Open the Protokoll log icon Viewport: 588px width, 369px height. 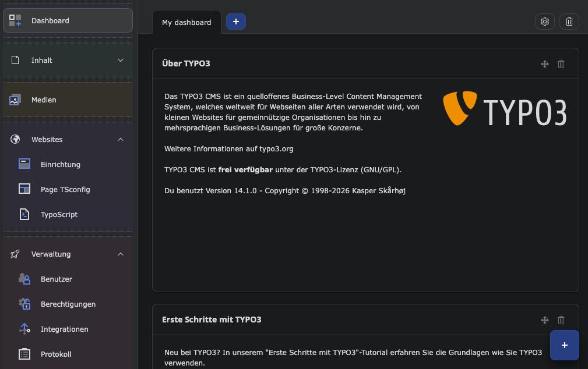[24, 354]
